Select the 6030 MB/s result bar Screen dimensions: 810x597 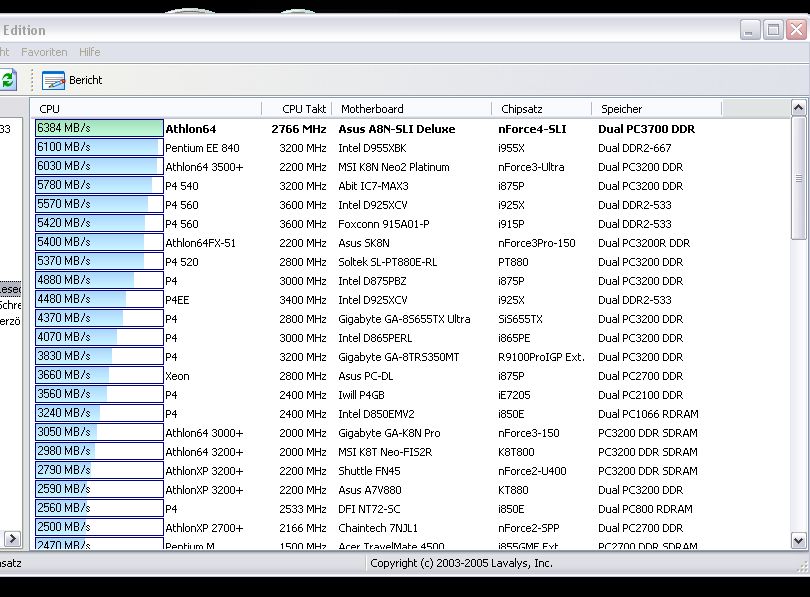point(99,166)
